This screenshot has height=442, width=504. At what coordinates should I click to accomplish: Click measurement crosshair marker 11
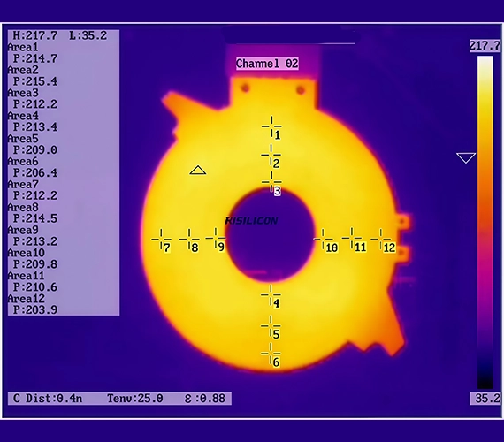point(352,238)
